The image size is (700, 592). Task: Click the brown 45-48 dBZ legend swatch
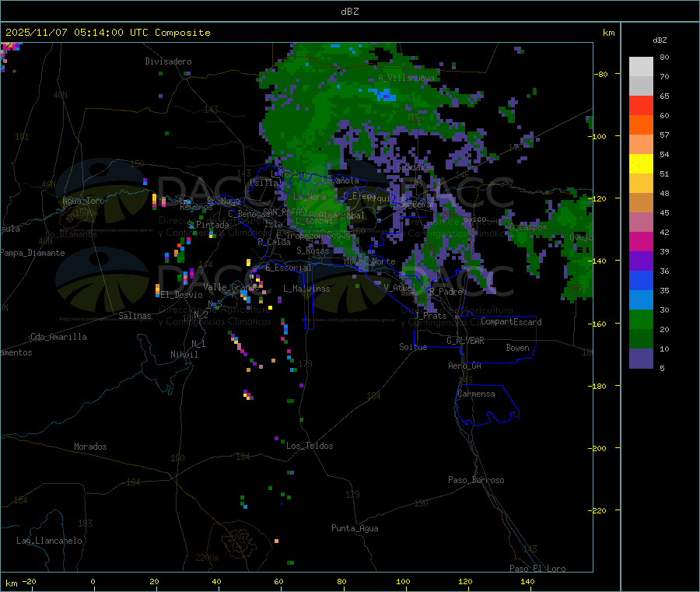(641, 203)
